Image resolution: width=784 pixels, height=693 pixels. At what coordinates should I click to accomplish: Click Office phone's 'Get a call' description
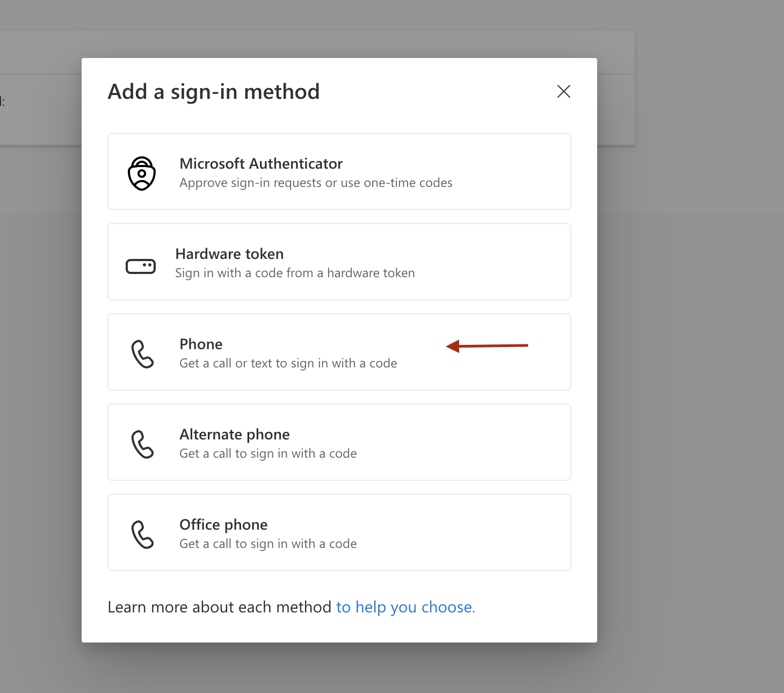click(268, 544)
